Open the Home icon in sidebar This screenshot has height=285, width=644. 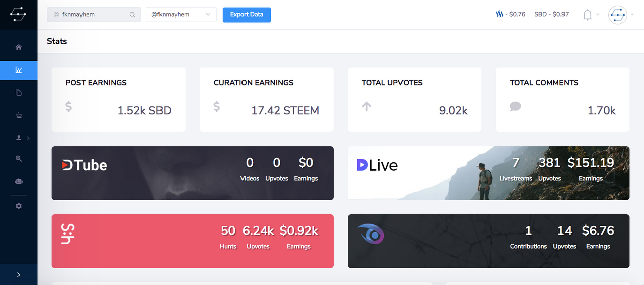[19, 47]
